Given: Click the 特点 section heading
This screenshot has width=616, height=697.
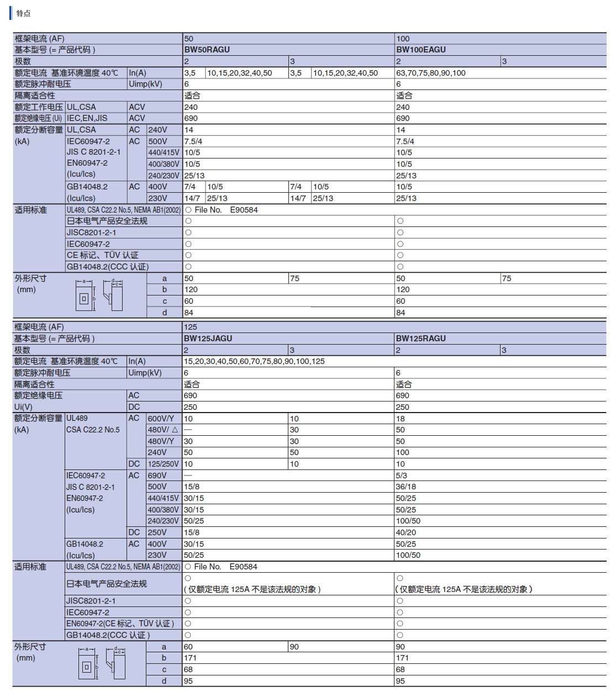Looking at the screenshot, I should [23, 13].
